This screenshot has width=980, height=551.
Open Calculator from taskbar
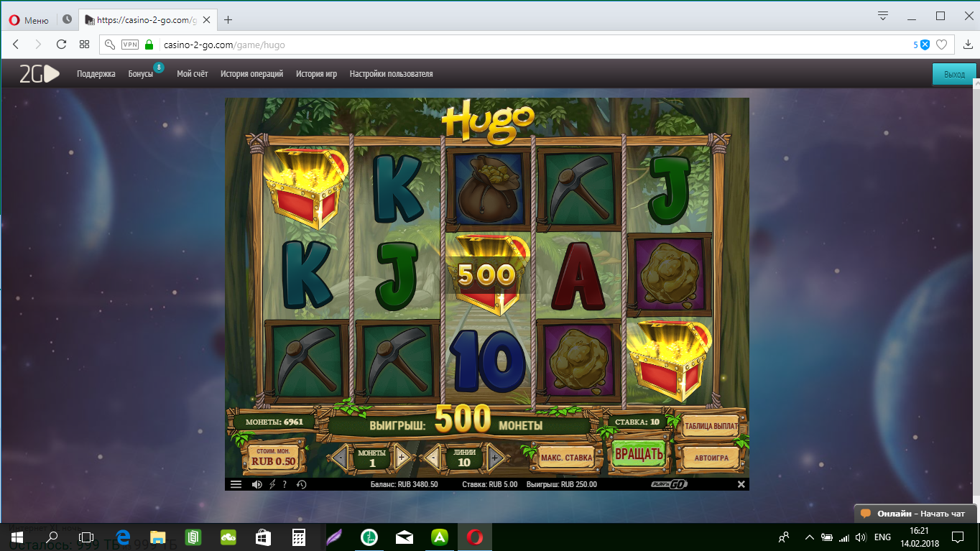298,537
